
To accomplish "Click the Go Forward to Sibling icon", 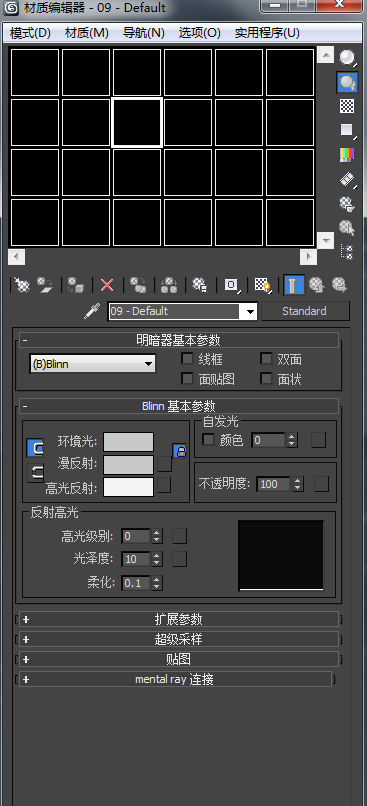I will [x=339, y=285].
